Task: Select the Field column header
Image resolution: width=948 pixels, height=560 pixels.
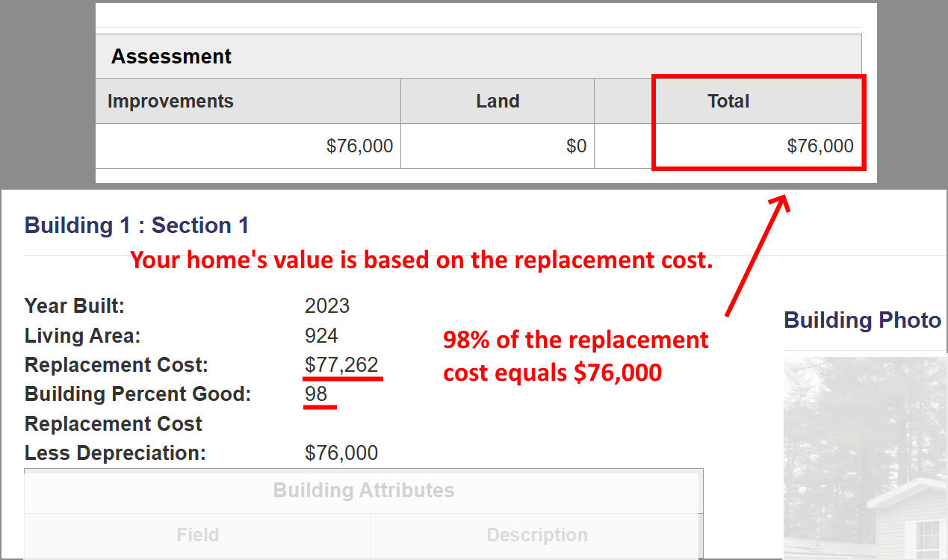Action: click(x=198, y=535)
